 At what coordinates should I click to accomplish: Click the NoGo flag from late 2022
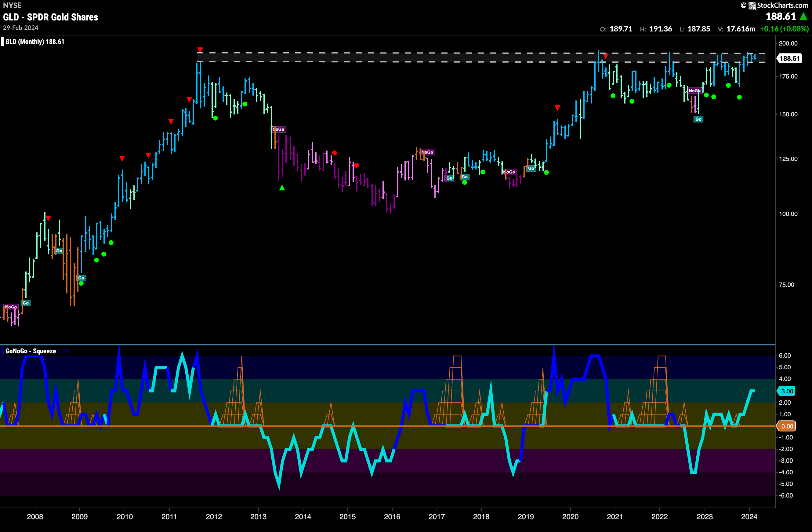[x=695, y=91]
